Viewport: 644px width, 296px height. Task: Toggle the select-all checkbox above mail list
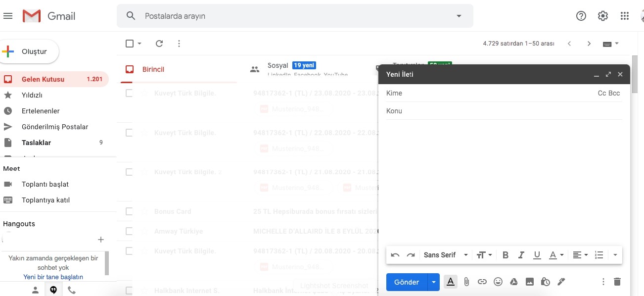coord(130,44)
